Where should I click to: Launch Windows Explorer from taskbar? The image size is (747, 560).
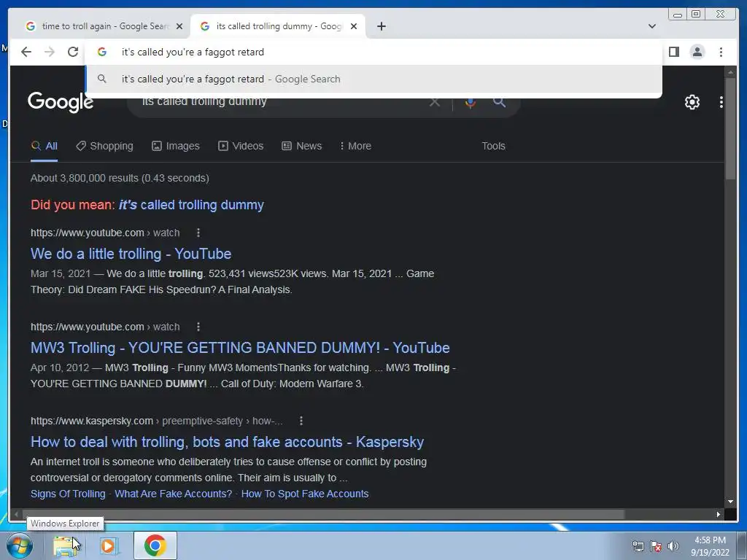pyautogui.click(x=66, y=545)
